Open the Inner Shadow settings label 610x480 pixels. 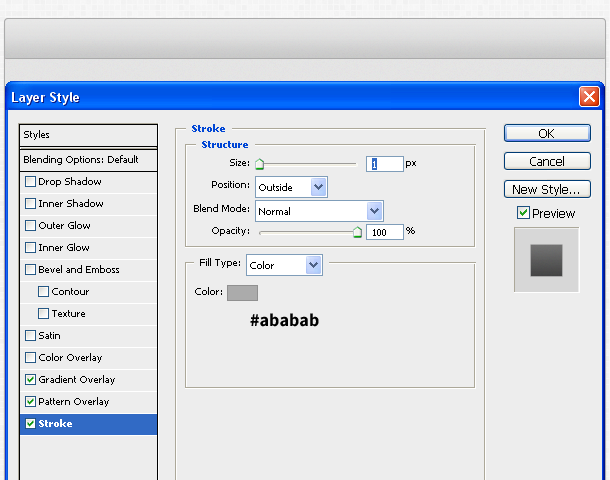pos(71,203)
